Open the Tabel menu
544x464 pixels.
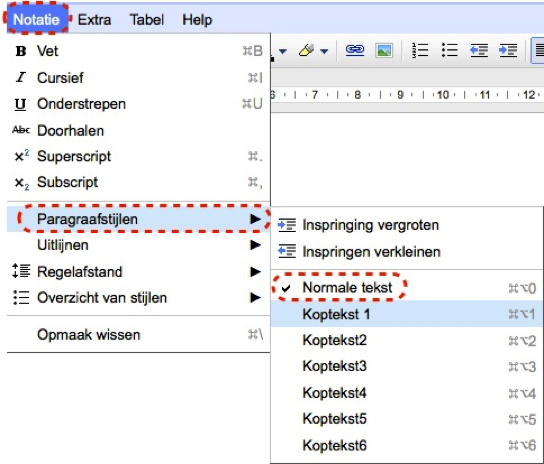(147, 20)
